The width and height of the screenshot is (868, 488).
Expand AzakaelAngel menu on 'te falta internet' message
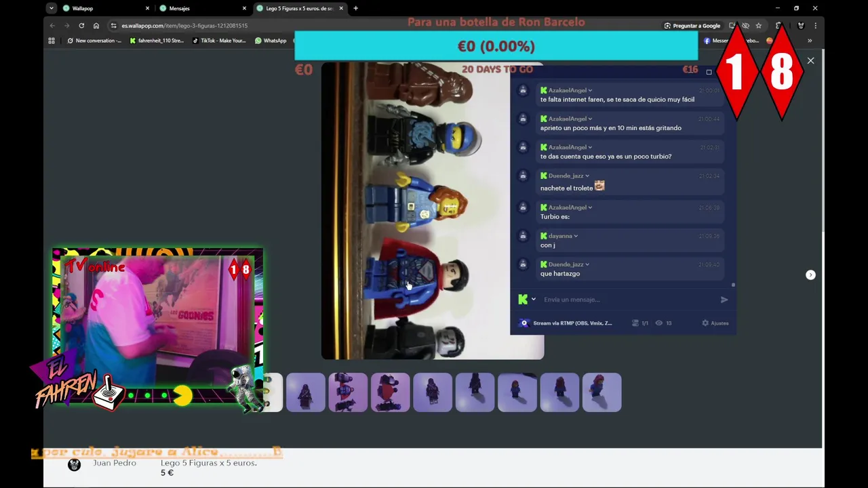pyautogui.click(x=590, y=90)
